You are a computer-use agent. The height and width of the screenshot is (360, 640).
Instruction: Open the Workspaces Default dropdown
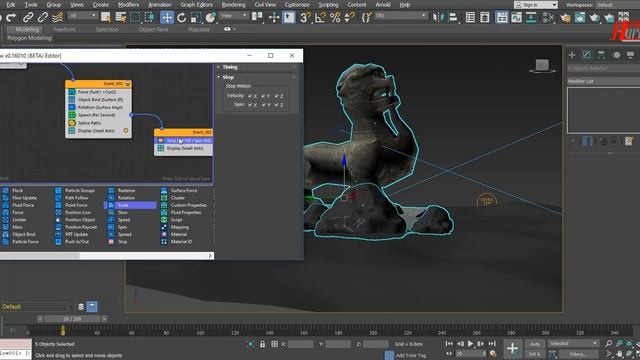617,5
